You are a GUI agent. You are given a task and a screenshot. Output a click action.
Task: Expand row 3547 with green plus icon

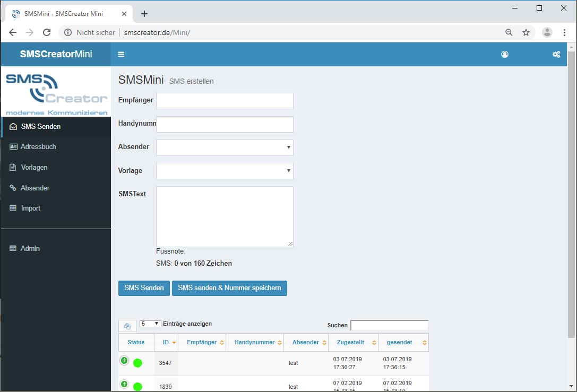tap(124, 360)
